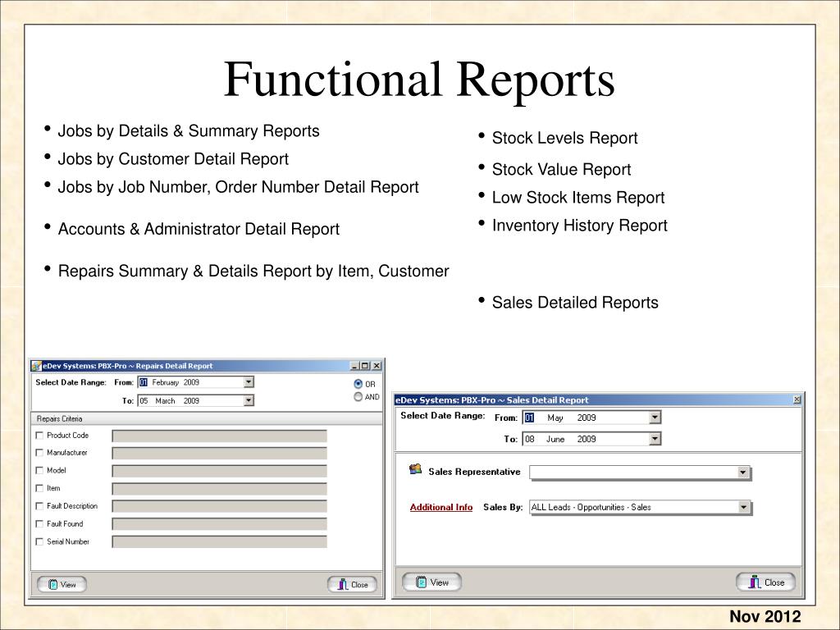
Task: Tick the Model checkbox
Action: (x=39, y=470)
